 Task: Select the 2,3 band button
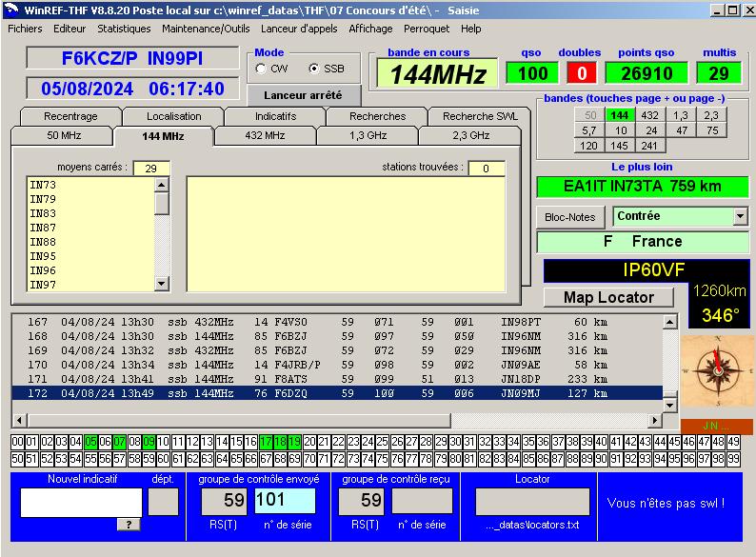[x=710, y=115]
